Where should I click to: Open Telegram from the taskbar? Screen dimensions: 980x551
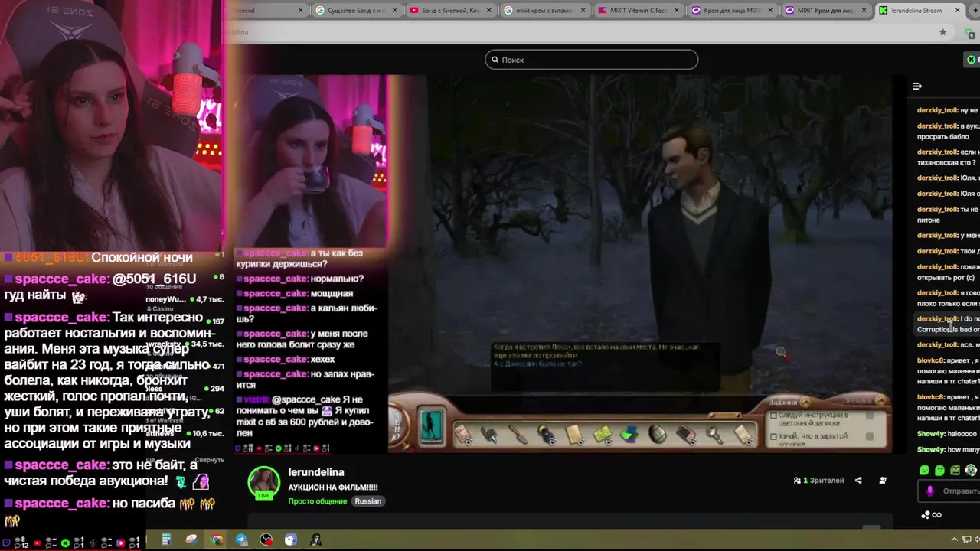241,540
